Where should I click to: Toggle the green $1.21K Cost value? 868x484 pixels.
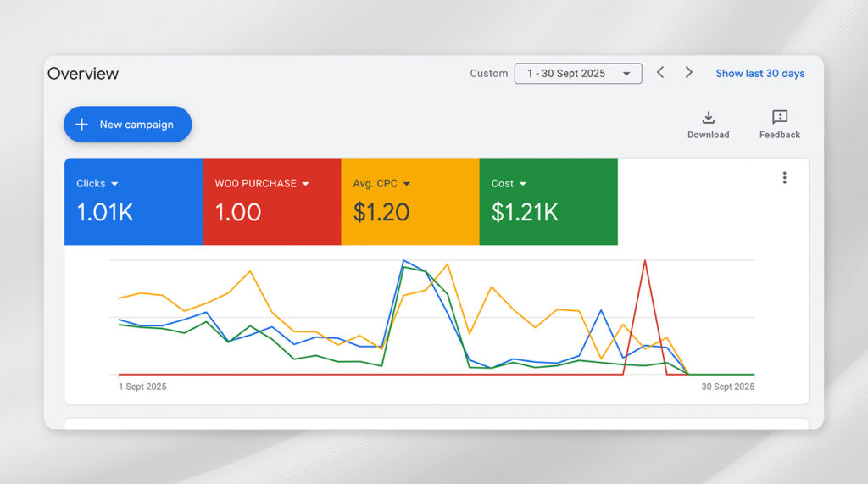tap(525, 212)
